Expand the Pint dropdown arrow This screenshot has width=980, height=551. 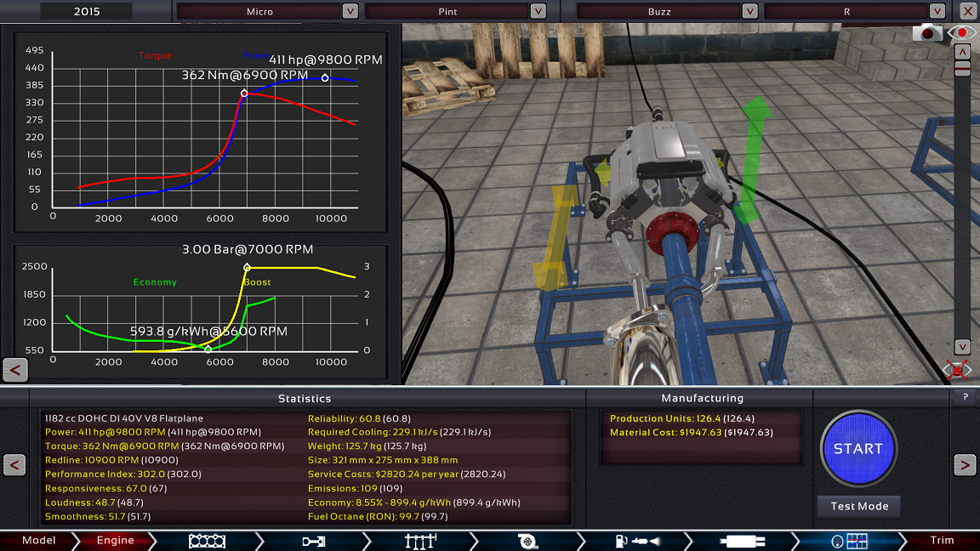click(x=538, y=11)
